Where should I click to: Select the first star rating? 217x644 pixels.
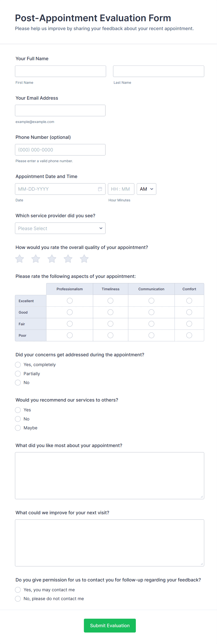tap(20, 259)
